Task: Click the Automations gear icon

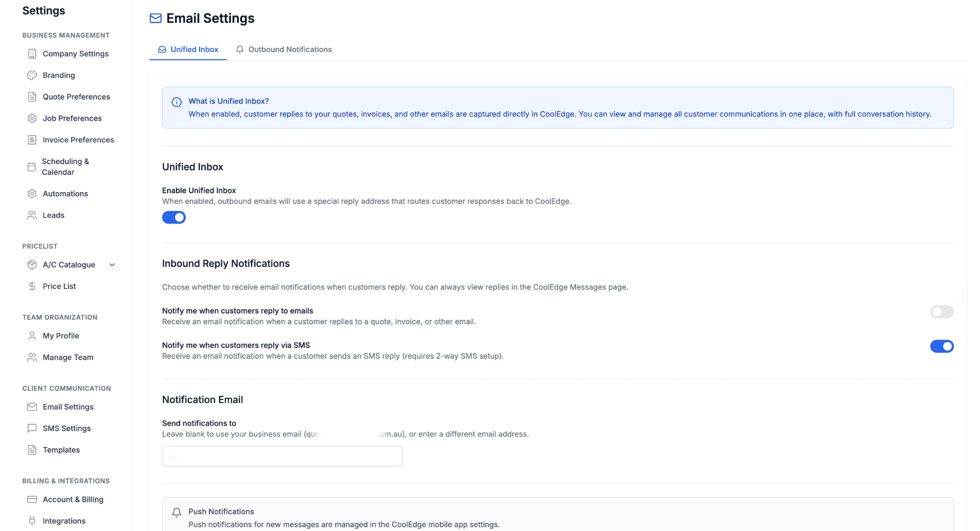Action: pyautogui.click(x=31, y=193)
